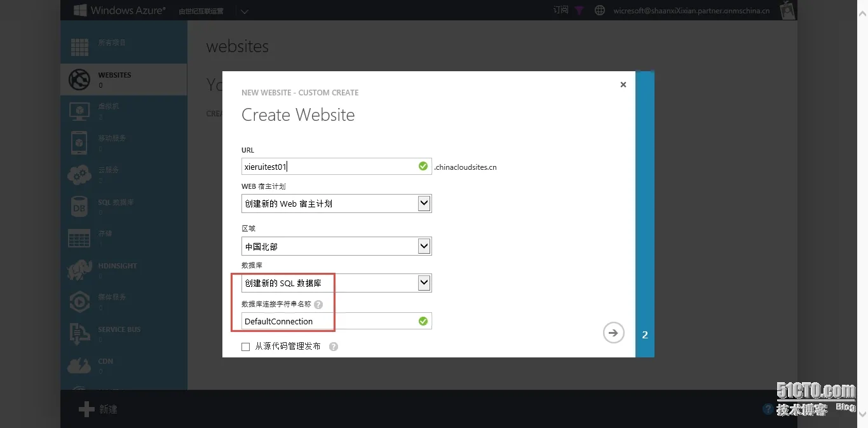Screen dimensions: 868x428
Task: Click the page scrollbar down arrow
Action: click(x=863, y=413)
